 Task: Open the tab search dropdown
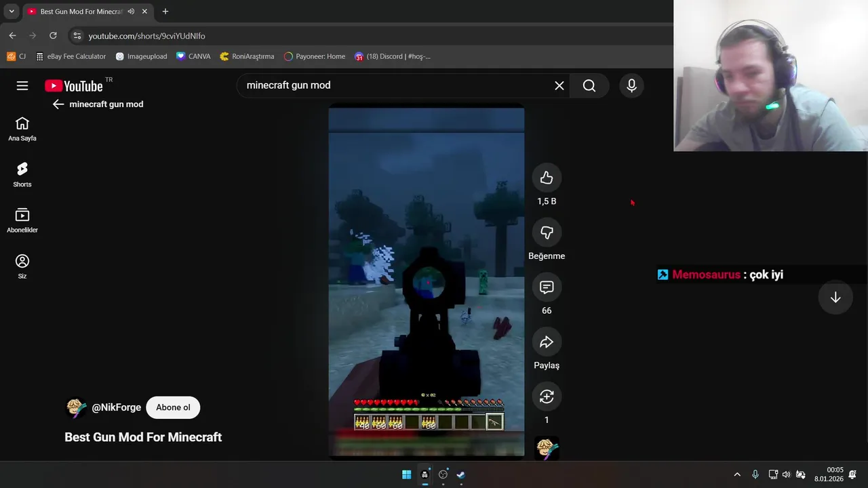(x=11, y=12)
